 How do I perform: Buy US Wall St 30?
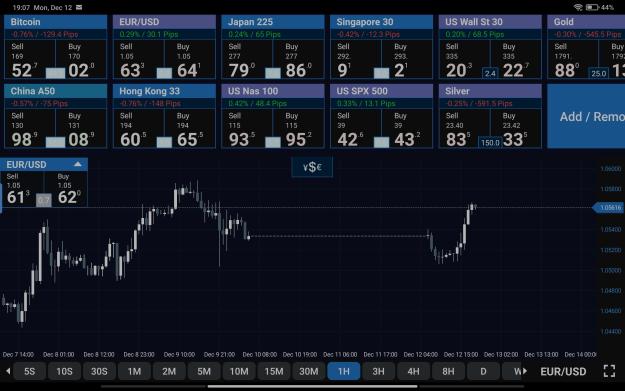pyautogui.click(x=516, y=60)
